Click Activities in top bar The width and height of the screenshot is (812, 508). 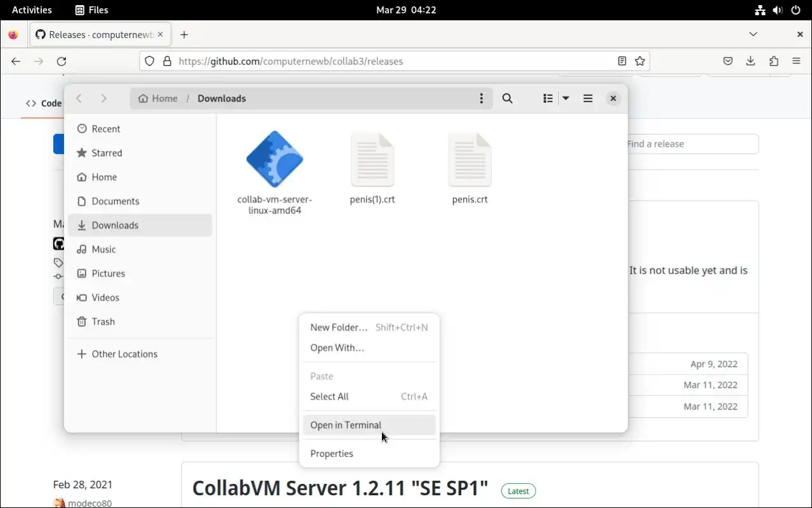click(x=32, y=10)
